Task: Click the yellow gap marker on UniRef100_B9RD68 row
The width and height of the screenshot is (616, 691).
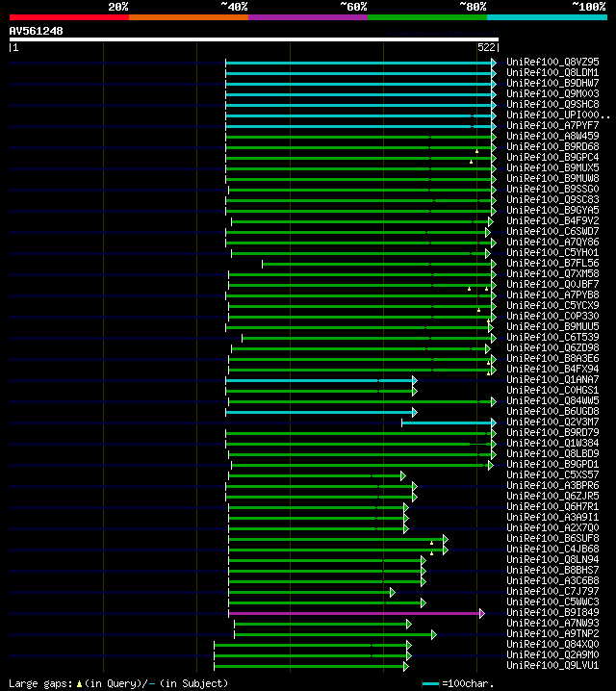Action: (476, 151)
